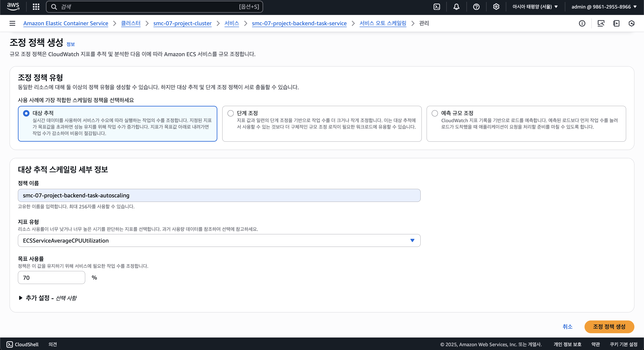Toggle the hamburger side navigation menu
This screenshot has width=644, height=350.
tap(12, 23)
